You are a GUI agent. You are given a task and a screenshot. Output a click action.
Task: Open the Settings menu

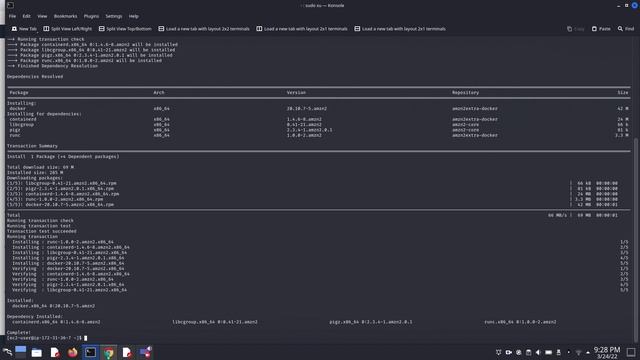[x=113, y=16]
